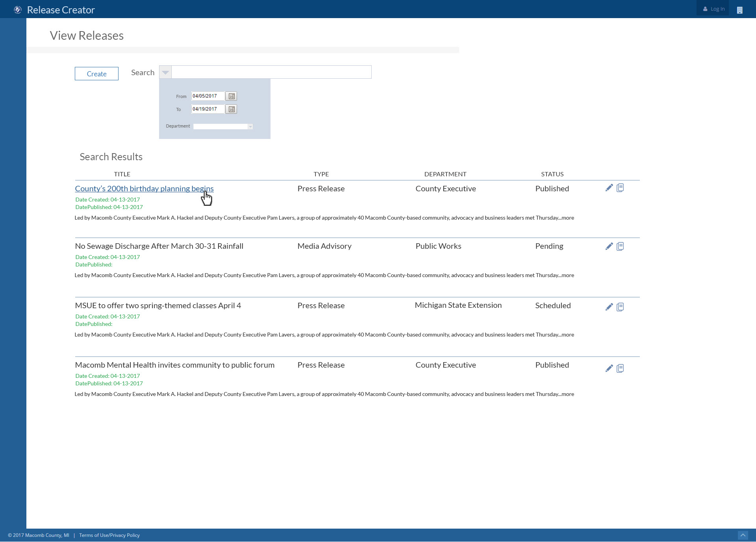Open the From date calendar picker

(232, 96)
